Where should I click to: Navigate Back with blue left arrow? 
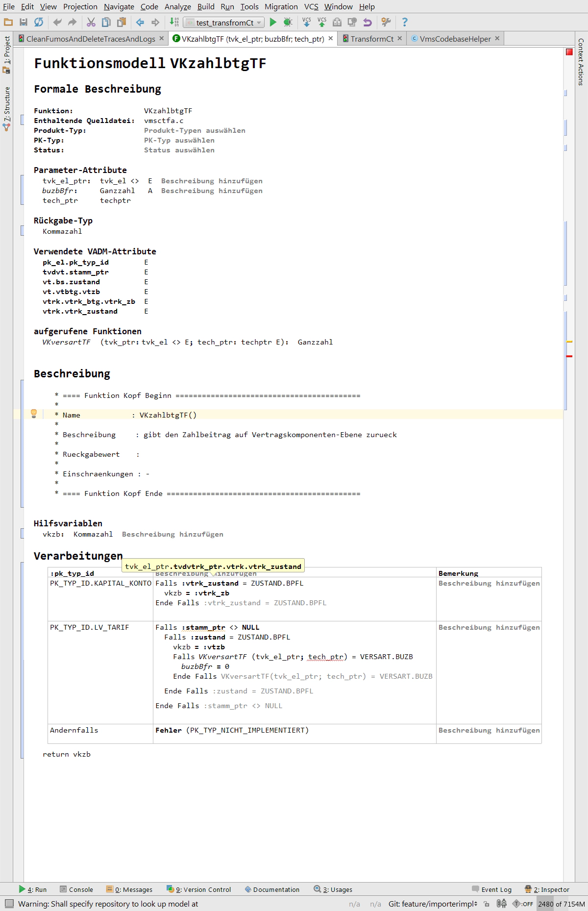pyautogui.click(x=140, y=22)
